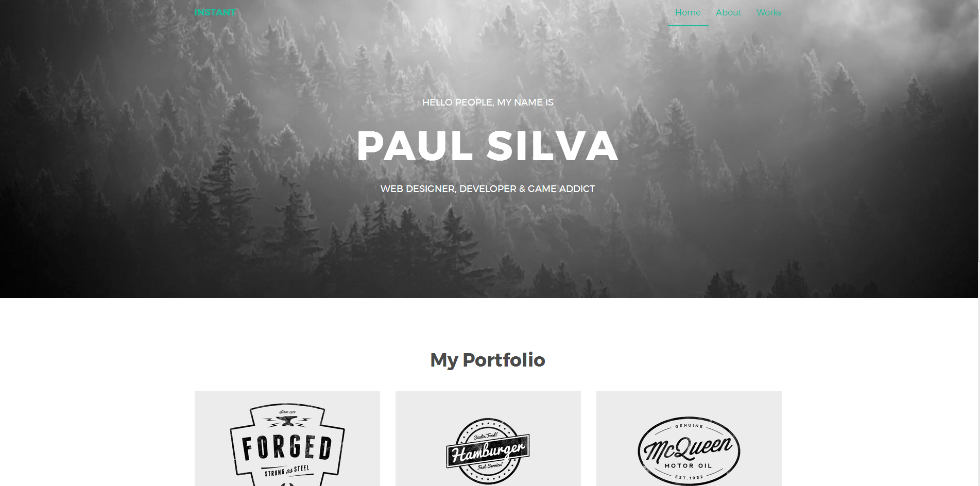Click 'GENUINE' text atop McQueen badge
Viewport: 980px width, 486px height.
pos(689,426)
